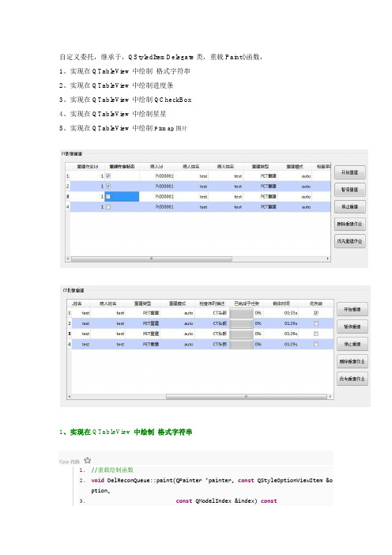Click the star icon beside Cpp 代码
The width and height of the screenshot is (392, 555).
point(88,460)
